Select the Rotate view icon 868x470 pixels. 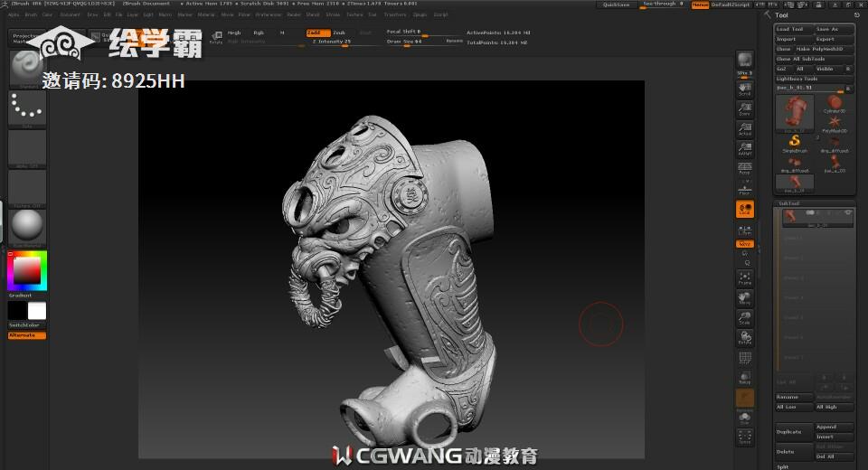744,338
